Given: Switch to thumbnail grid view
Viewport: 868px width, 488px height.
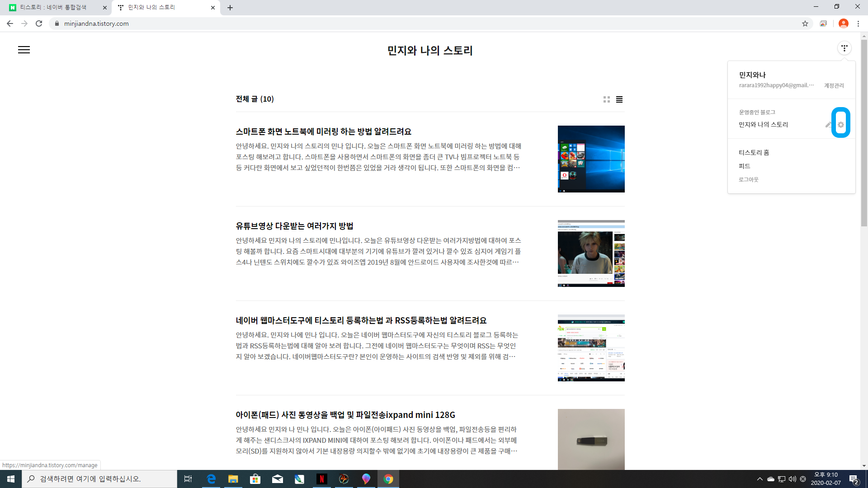Looking at the screenshot, I should pos(606,99).
